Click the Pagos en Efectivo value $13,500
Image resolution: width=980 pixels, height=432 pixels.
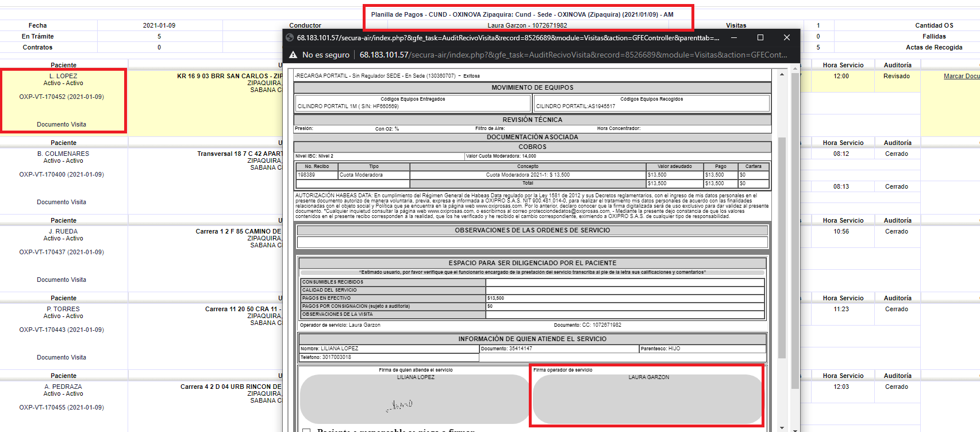[495, 298]
